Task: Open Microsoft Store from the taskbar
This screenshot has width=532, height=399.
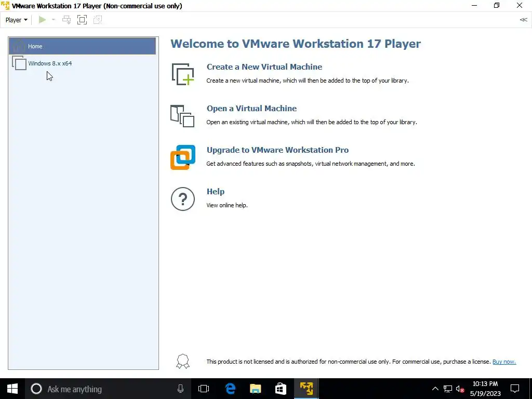Action: [x=281, y=389]
